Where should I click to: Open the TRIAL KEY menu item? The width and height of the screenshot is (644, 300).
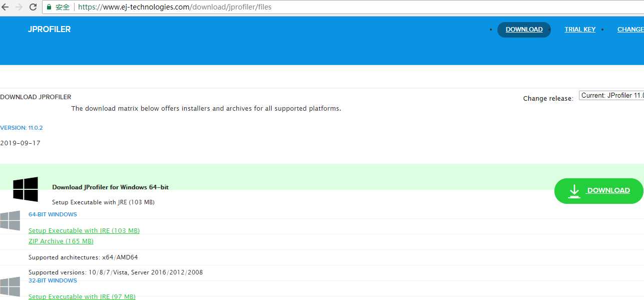point(580,30)
